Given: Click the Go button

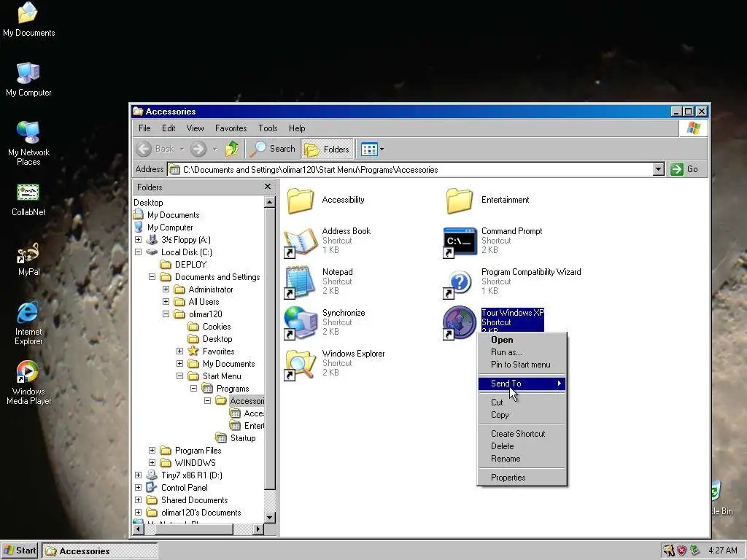Looking at the screenshot, I should [x=685, y=169].
